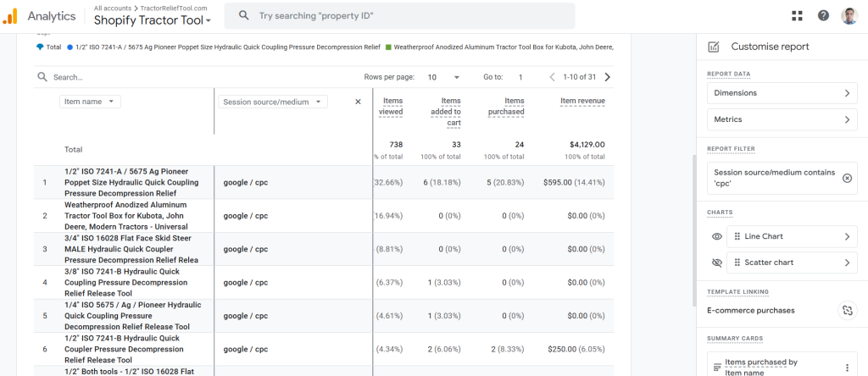
Task: Sort by Items added to cart column
Action: [446, 112]
